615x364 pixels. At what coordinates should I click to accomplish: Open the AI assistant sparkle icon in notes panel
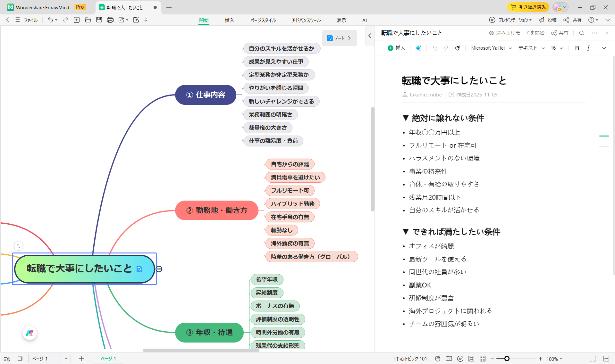pyautogui.click(x=418, y=48)
